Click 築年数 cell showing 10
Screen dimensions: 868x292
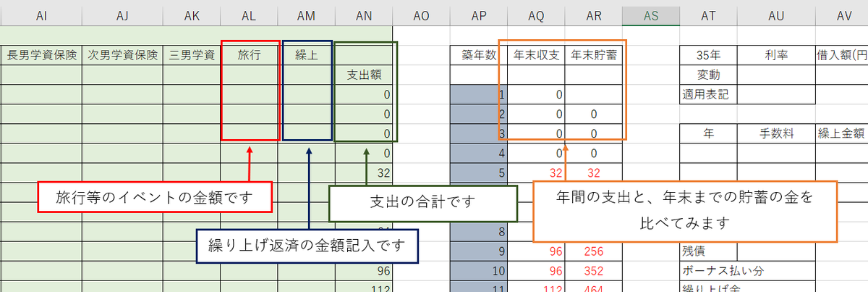click(479, 271)
